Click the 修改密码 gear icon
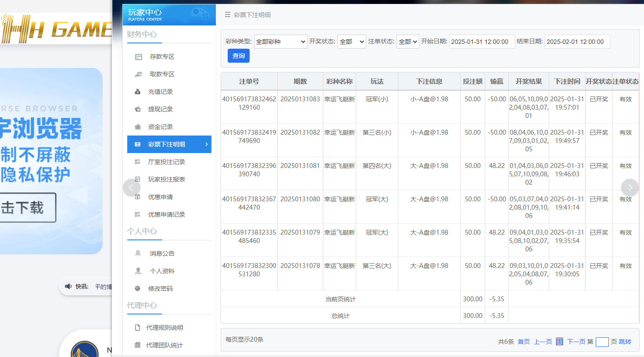 pyautogui.click(x=138, y=288)
